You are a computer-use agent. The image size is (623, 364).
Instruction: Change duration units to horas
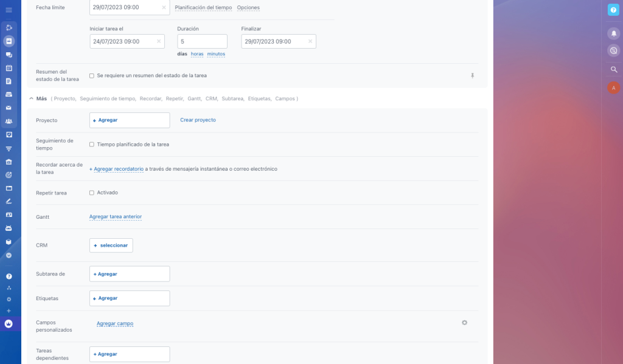tap(197, 53)
